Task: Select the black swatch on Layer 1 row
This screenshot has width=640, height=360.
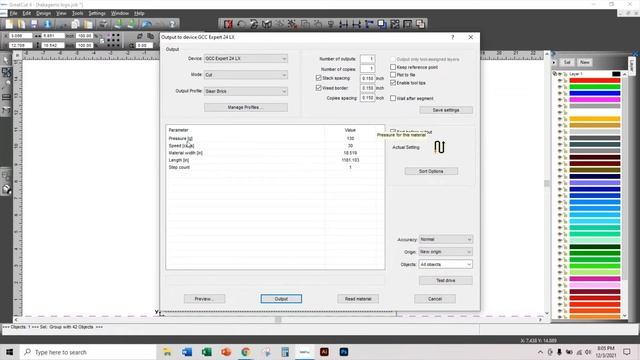Action: pos(616,74)
